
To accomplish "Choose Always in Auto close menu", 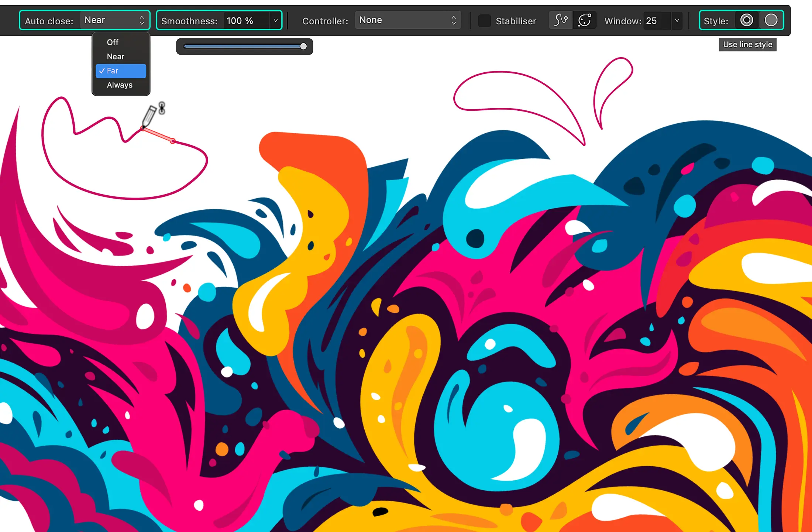I will coord(120,85).
